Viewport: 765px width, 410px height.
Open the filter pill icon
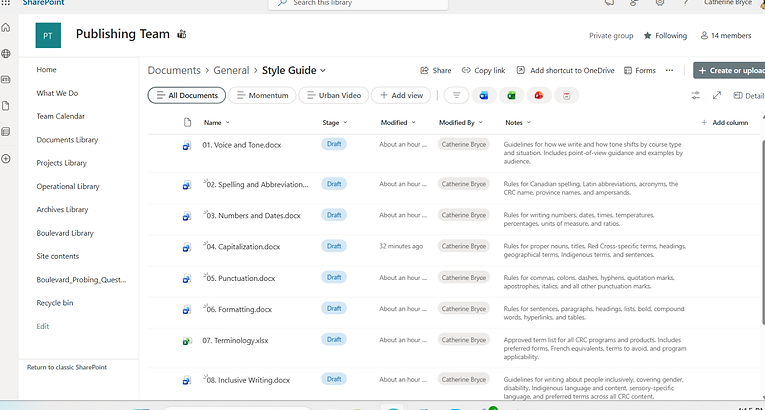[457, 95]
